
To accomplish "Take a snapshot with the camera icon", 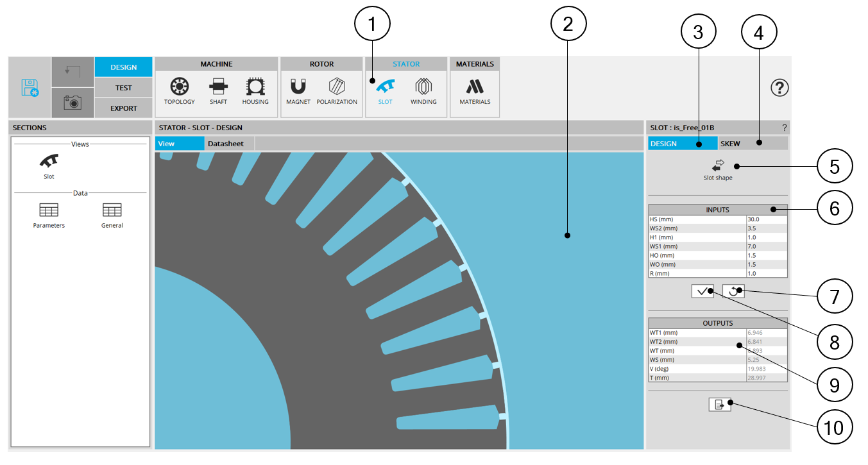I will (72, 103).
